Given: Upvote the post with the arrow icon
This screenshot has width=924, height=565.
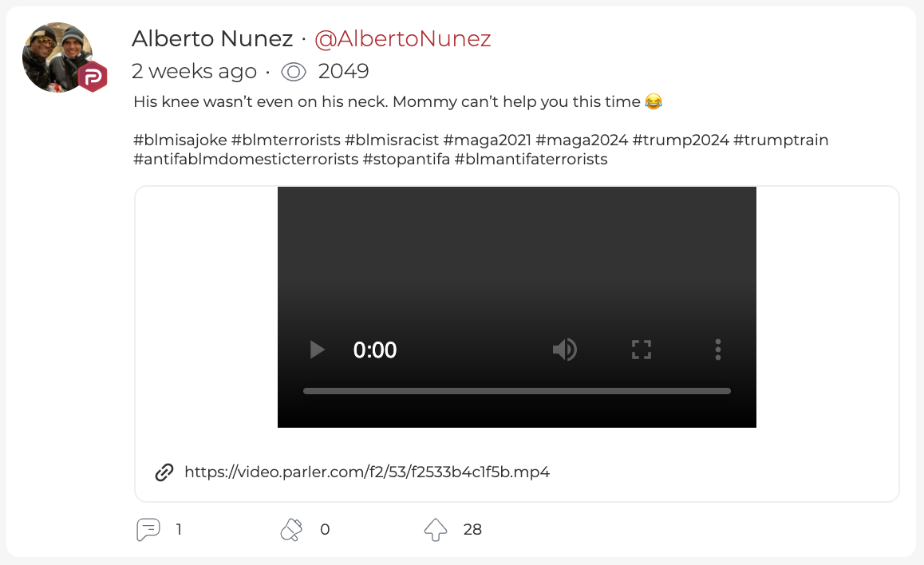Looking at the screenshot, I should (436, 529).
